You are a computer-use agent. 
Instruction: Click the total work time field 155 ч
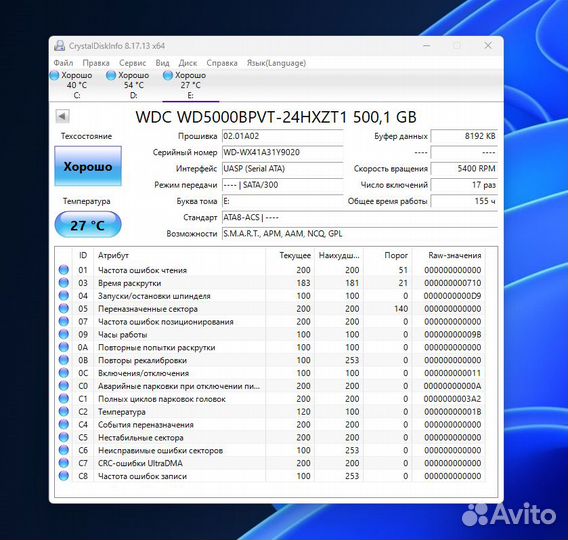464,201
